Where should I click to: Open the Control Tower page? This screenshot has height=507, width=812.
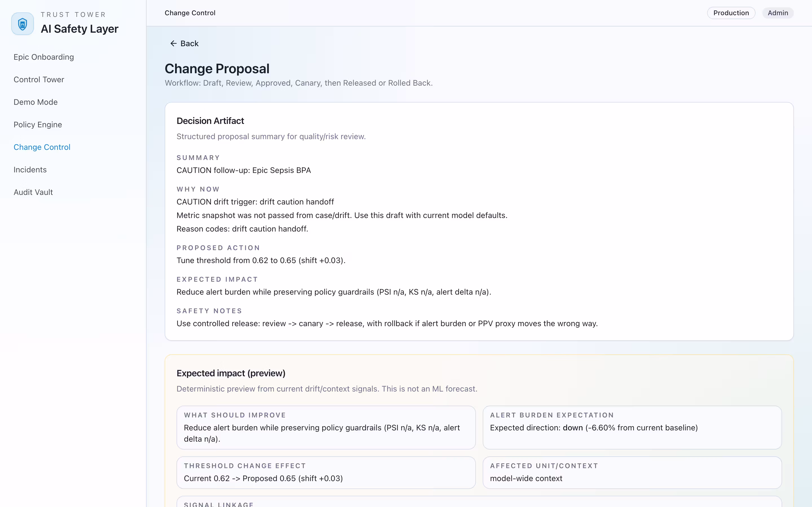point(39,79)
